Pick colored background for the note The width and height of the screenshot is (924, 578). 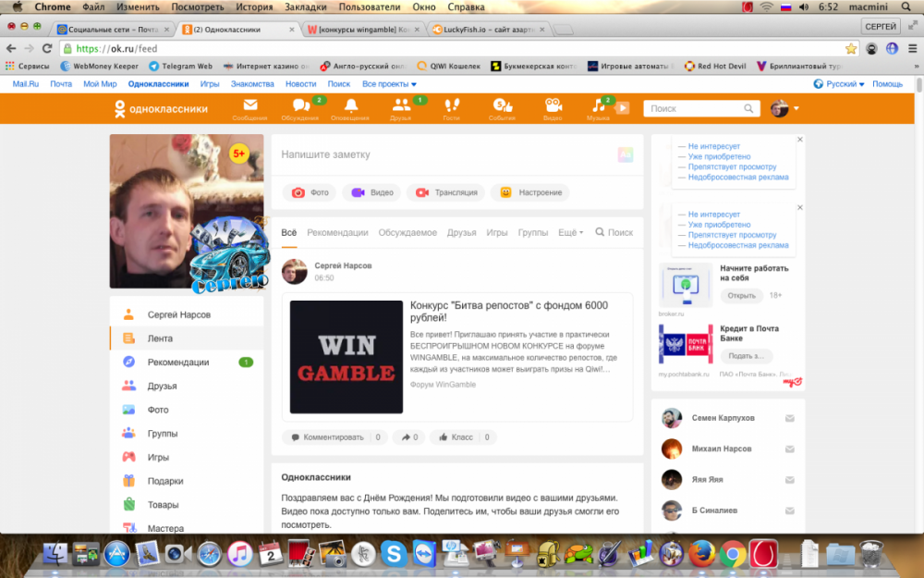click(x=626, y=154)
